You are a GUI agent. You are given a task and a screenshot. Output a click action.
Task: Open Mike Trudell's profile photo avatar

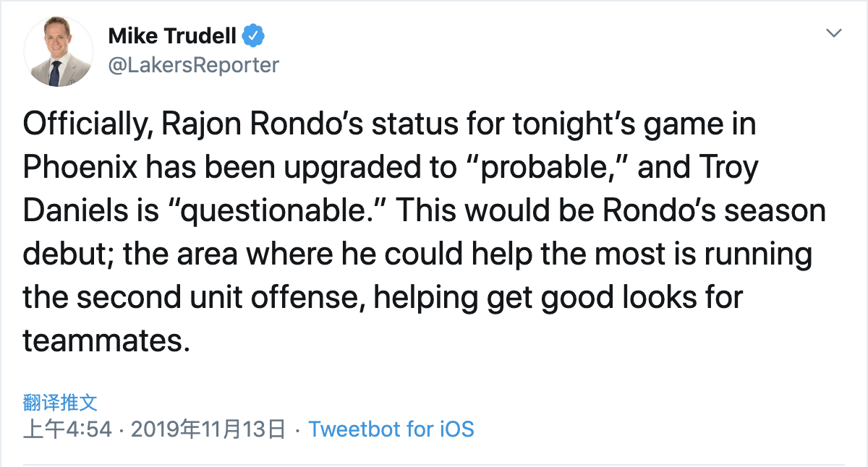click(59, 51)
